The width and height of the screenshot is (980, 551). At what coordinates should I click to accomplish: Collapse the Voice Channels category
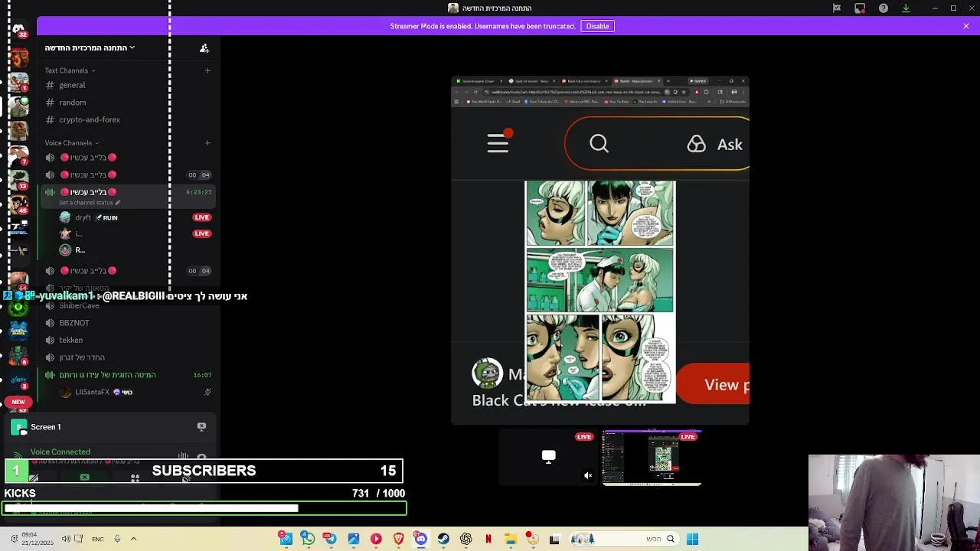point(71,143)
